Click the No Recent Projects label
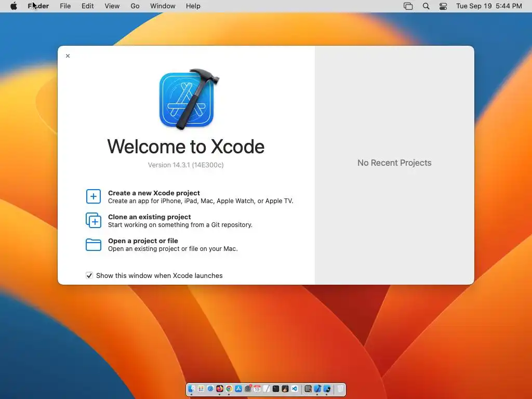The image size is (532, 399). click(x=394, y=163)
